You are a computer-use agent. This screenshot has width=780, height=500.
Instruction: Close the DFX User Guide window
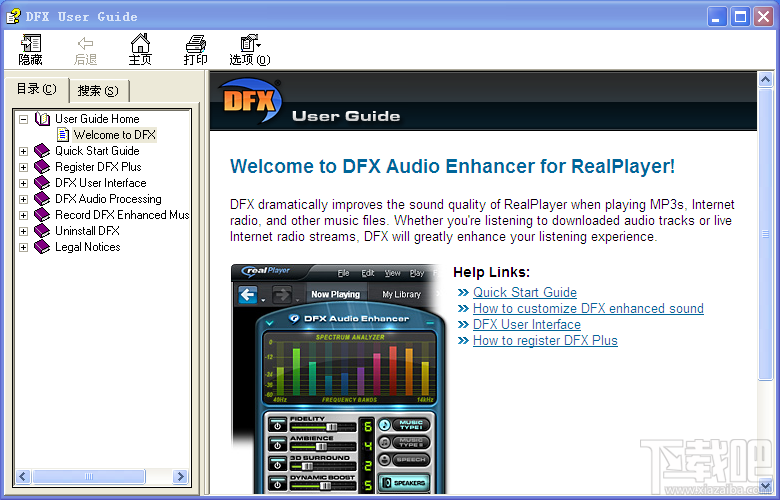pos(763,17)
